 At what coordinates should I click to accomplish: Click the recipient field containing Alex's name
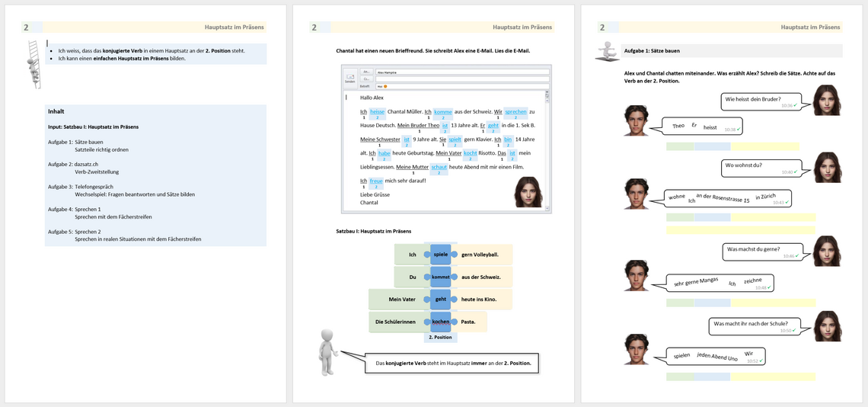(461, 72)
